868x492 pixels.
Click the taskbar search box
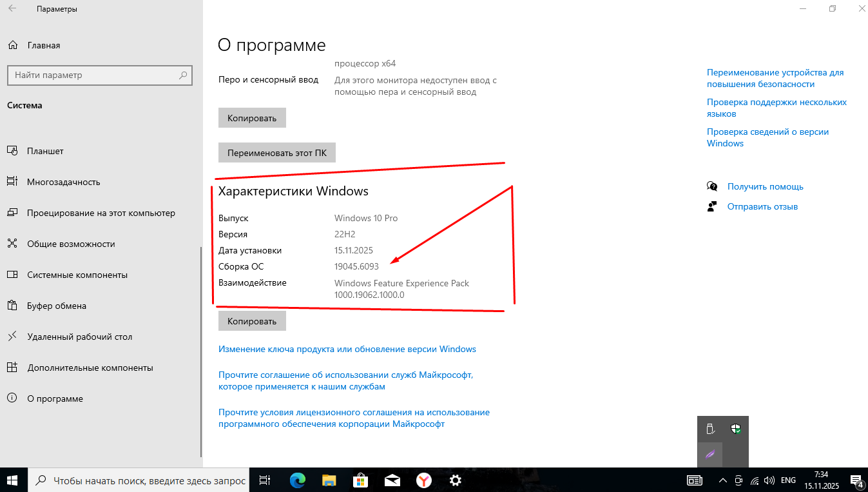[x=139, y=480]
